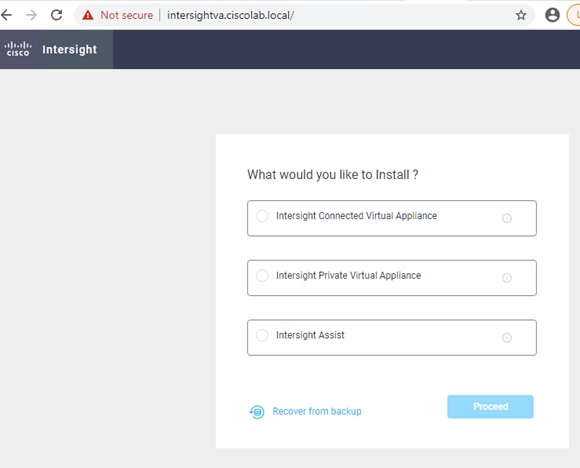
Task: Open info icon for Private Virtual Appliance
Action: [507, 278]
